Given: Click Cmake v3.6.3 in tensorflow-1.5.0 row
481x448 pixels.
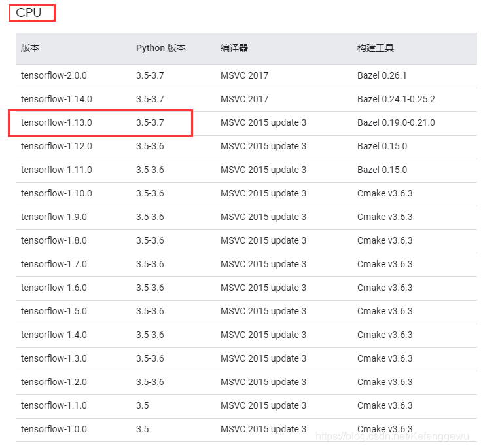Looking at the screenshot, I should click(x=385, y=311).
